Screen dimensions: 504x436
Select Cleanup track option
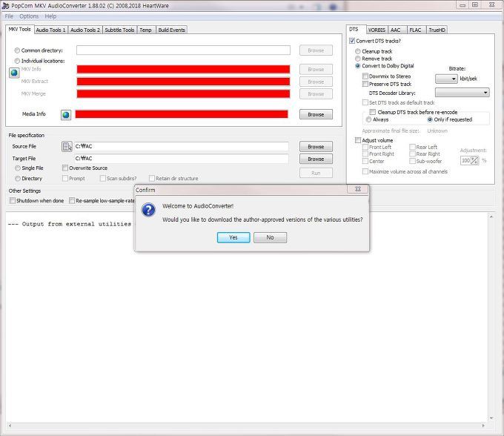[x=358, y=51]
